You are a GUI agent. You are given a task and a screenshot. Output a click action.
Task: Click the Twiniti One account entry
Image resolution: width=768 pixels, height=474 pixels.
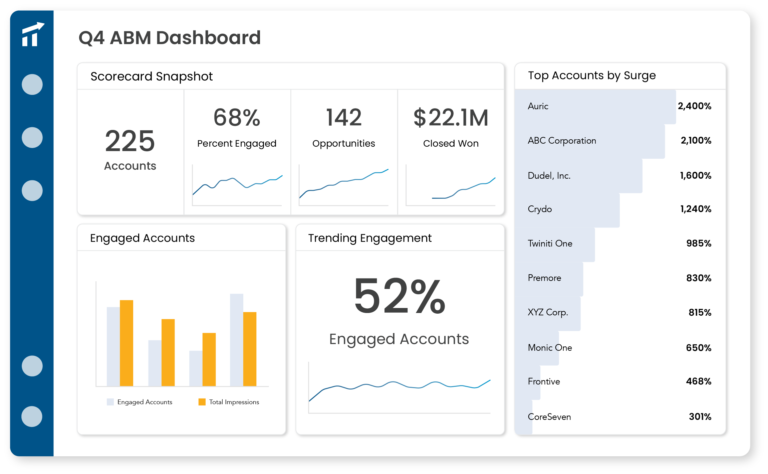[x=620, y=243]
